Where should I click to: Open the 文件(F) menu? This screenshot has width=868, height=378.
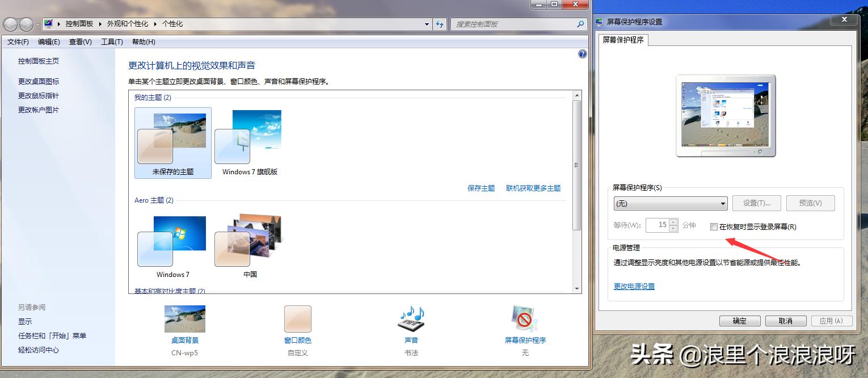[18, 42]
